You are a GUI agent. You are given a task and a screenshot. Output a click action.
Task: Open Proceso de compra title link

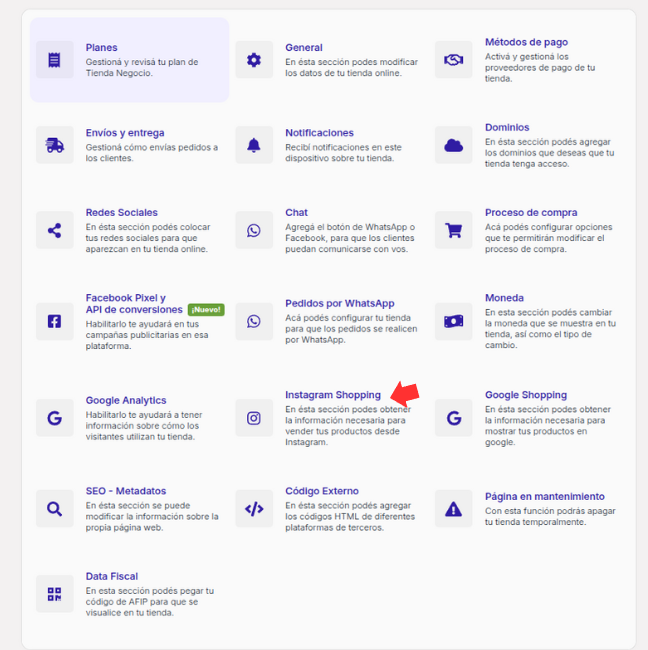[x=531, y=213]
